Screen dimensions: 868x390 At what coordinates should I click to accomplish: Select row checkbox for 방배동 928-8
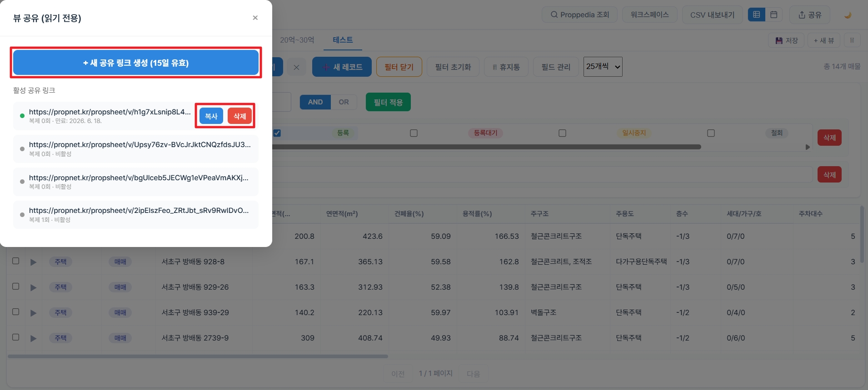click(x=15, y=261)
